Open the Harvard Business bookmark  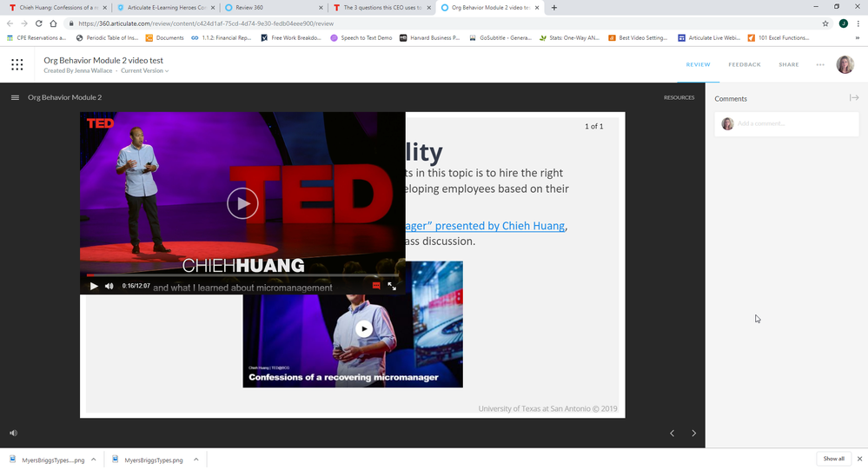pos(430,37)
